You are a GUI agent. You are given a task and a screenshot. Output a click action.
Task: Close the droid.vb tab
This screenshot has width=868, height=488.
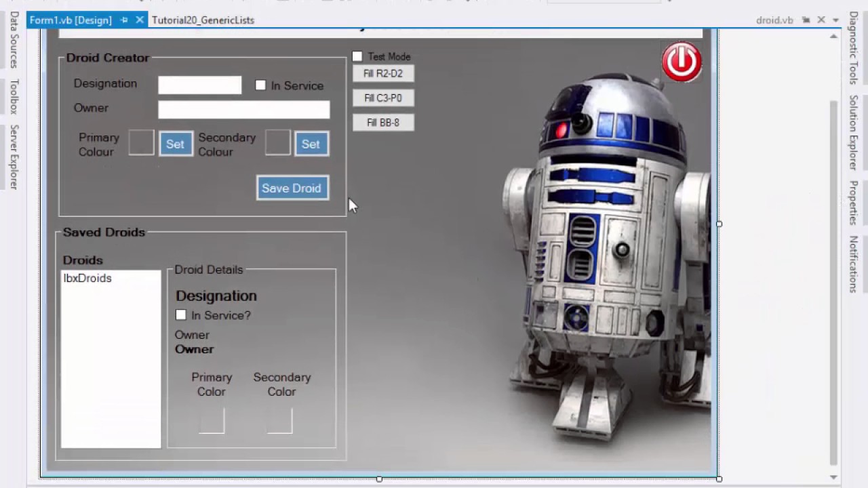tap(821, 20)
